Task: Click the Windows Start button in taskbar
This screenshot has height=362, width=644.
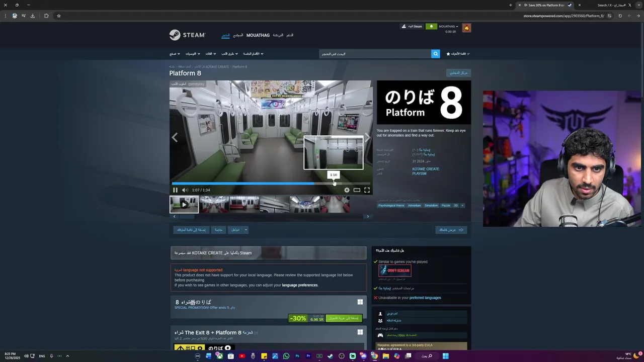Action: click(x=445, y=356)
